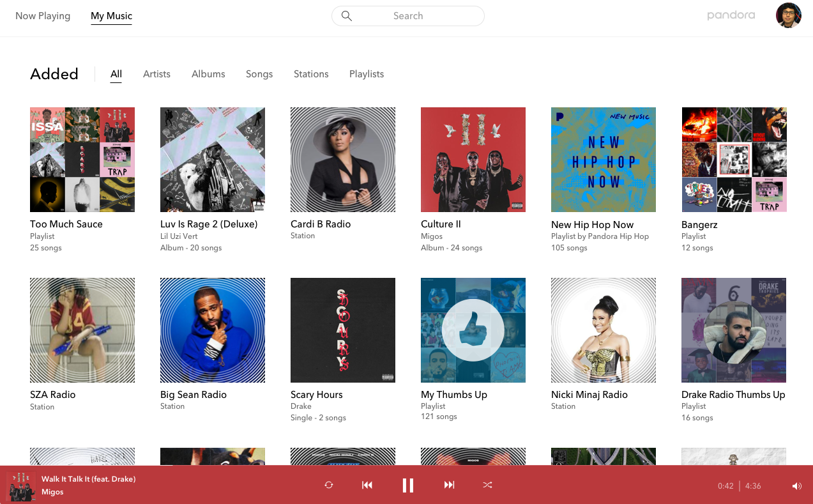Focus the Search input field
This screenshot has width=813, height=504.
(x=408, y=16)
